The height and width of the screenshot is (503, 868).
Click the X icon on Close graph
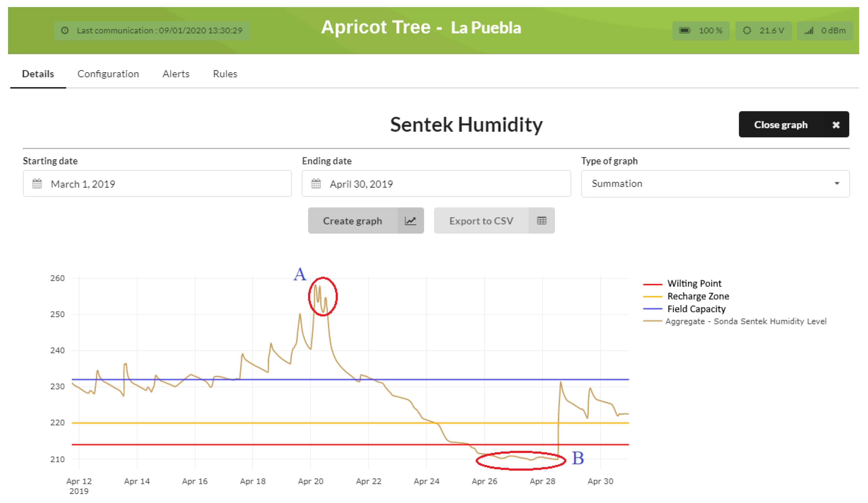[x=836, y=125]
